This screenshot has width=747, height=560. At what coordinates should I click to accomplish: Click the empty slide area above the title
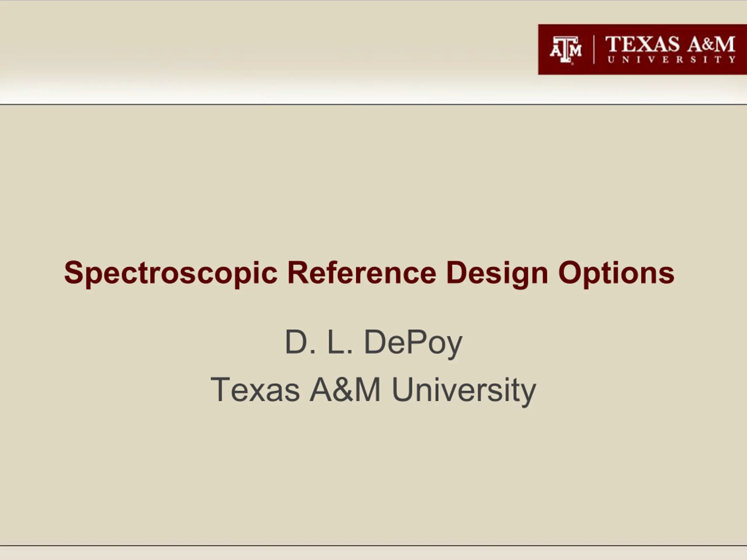[373, 179]
